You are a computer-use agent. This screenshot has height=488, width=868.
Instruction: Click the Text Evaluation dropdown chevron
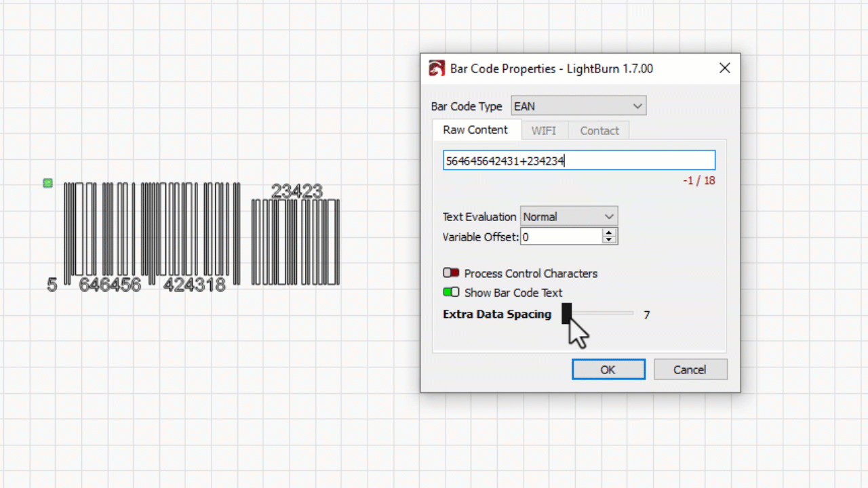pos(608,216)
